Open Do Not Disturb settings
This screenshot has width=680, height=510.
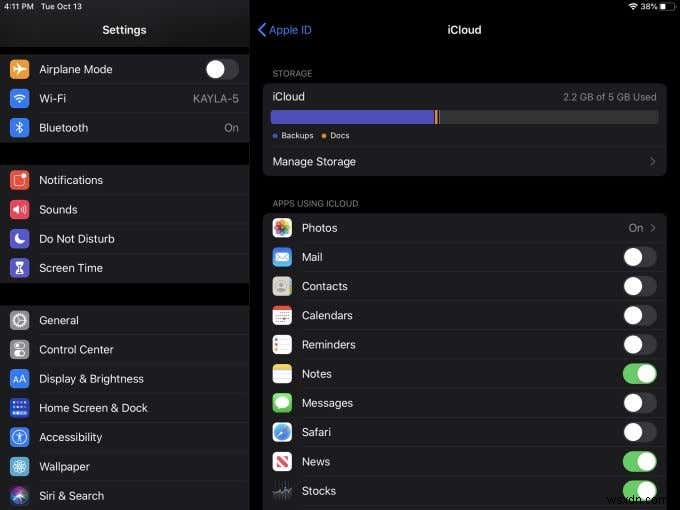[x=124, y=239]
